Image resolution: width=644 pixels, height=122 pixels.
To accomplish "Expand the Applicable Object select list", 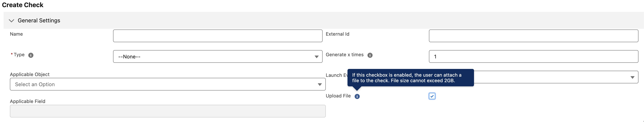I will pos(167,84).
